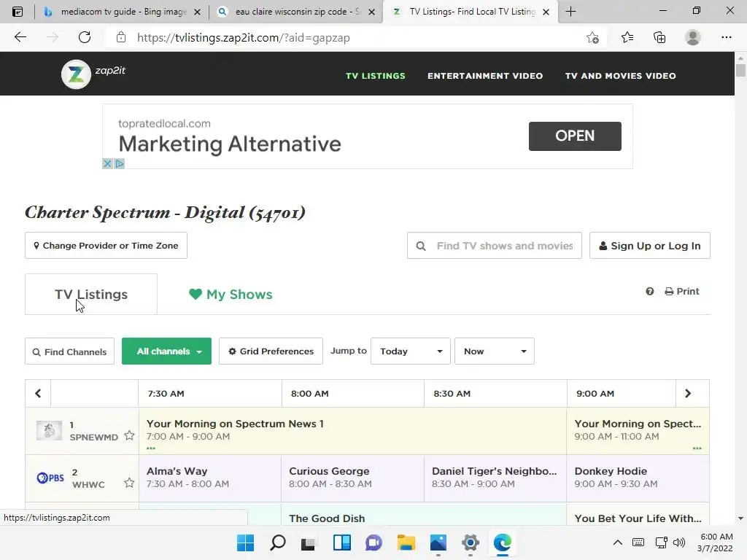This screenshot has height=560, width=747.
Task: Click Find TV shows and movies field
Action: tap(495, 246)
